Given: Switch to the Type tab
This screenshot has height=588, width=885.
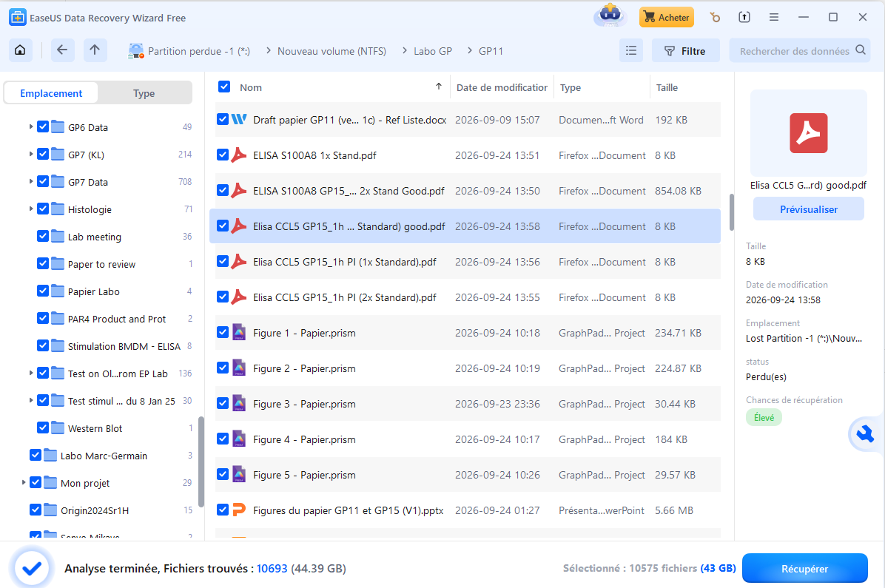Looking at the screenshot, I should pos(144,93).
